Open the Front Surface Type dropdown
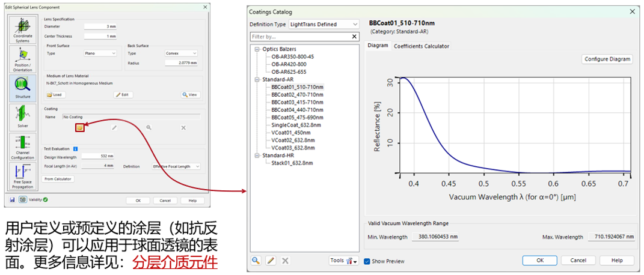 click(99, 53)
